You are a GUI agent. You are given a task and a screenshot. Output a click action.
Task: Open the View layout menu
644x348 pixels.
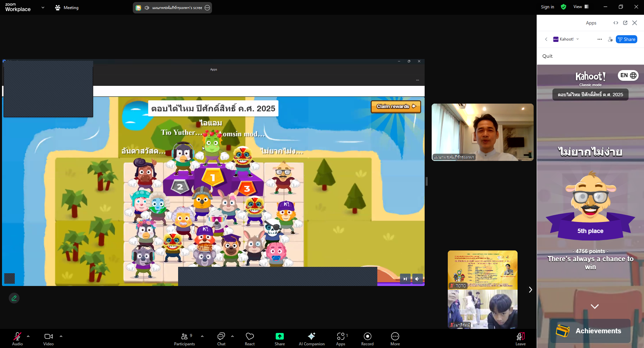point(581,7)
